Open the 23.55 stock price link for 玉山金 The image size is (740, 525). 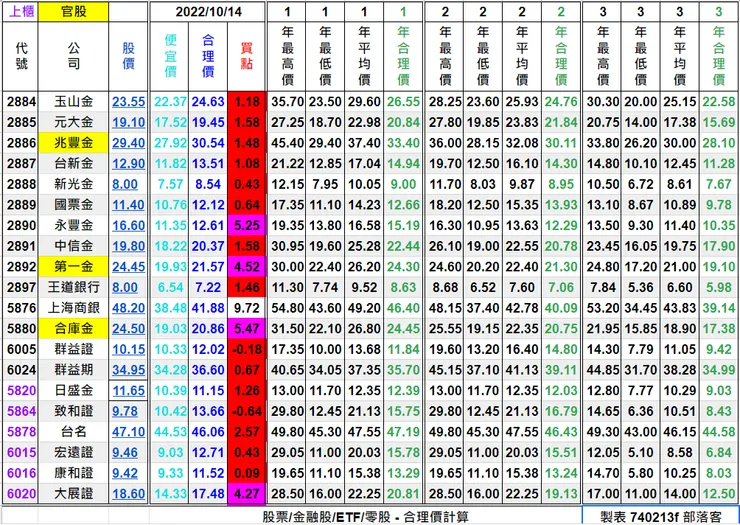click(x=128, y=102)
